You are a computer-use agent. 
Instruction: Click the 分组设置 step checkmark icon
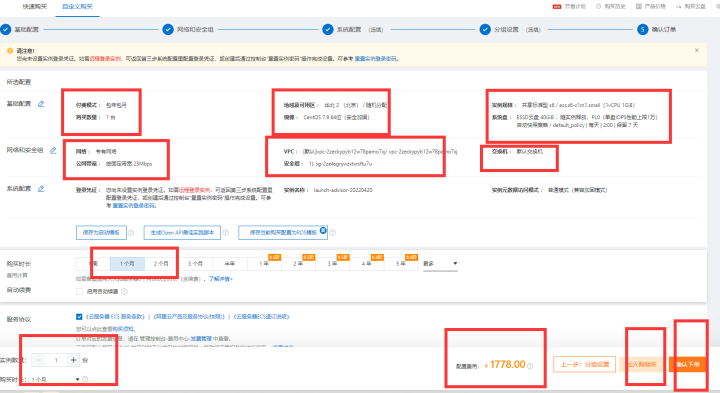(485, 29)
